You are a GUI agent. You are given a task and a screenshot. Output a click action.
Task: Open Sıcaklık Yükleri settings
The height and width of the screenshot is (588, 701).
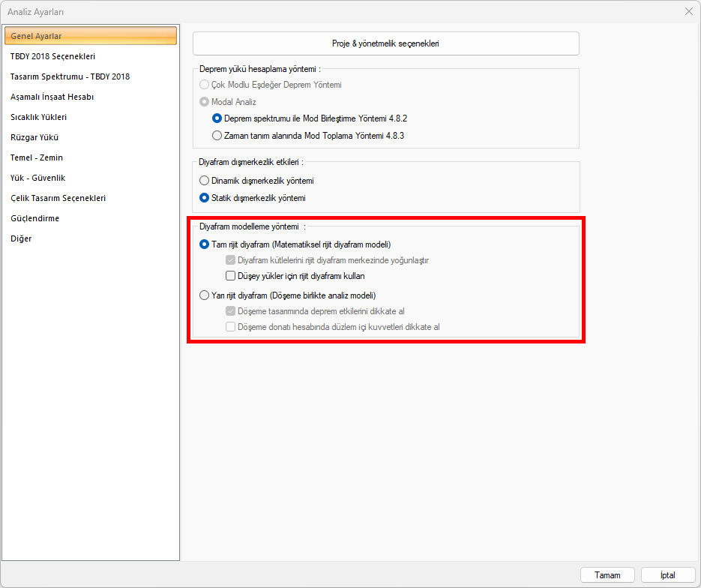click(38, 117)
